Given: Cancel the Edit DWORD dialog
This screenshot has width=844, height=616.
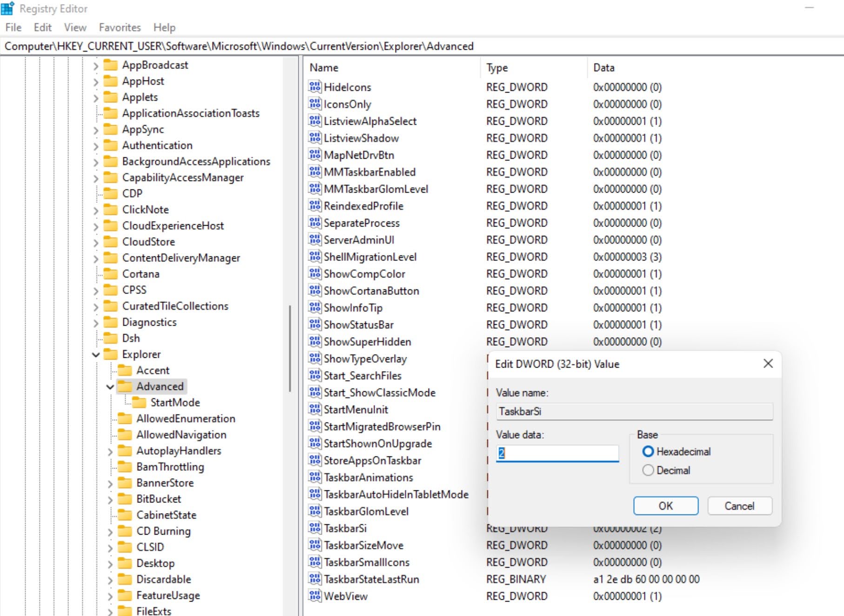Looking at the screenshot, I should pyautogui.click(x=739, y=506).
